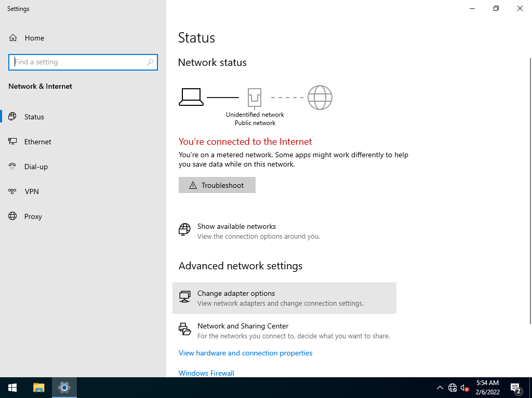Focus the Find a setting search box

(x=83, y=62)
